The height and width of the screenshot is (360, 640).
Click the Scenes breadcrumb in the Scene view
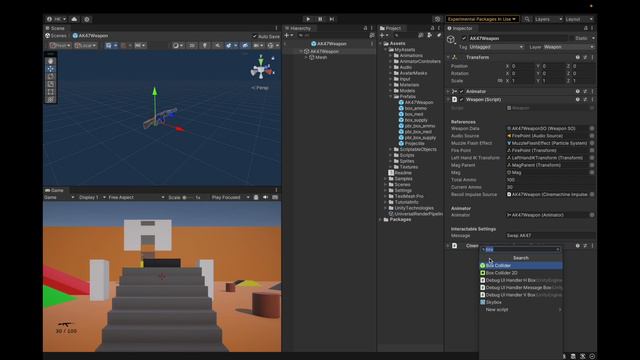tap(56, 36)
